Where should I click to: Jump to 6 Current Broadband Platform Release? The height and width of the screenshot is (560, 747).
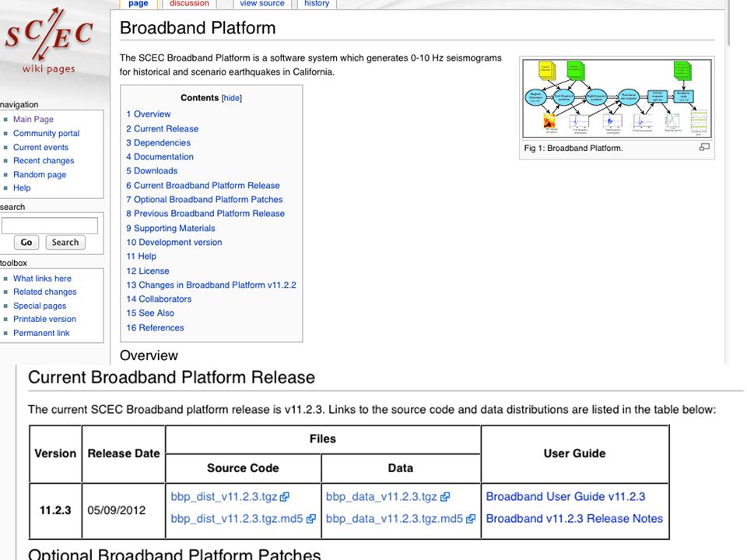[x=203, y=185]
